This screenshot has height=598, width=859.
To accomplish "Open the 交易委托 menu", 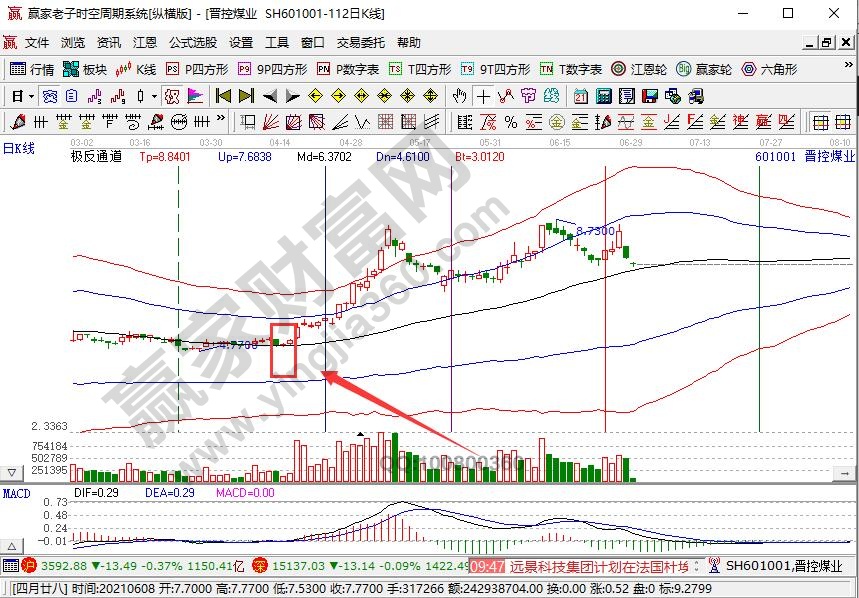I will pos(360,42).
